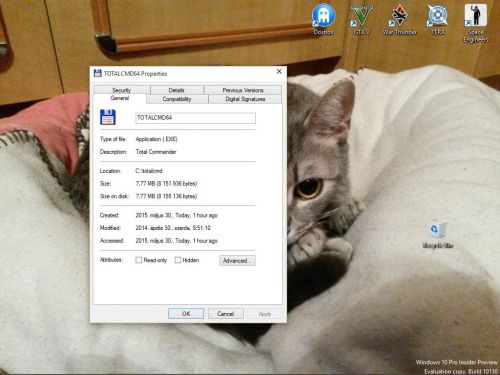Select the General tab
The image size is (500, 375).
pyautogui.click(x=120, y=98)
